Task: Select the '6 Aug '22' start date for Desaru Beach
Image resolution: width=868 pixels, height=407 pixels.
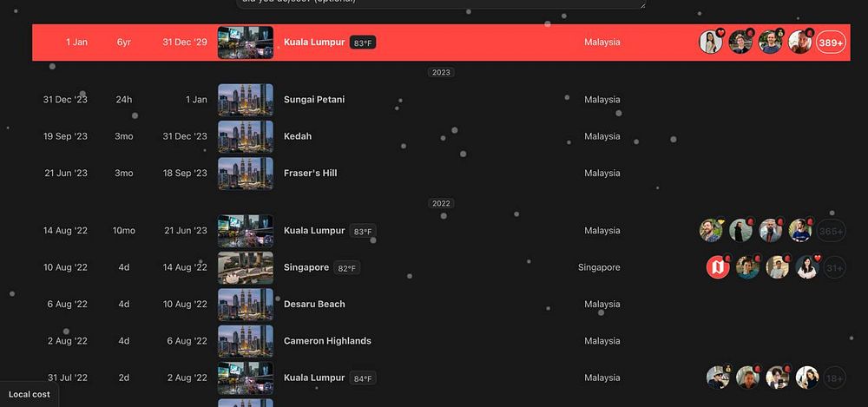Action: pyautogui.click(x=68, y=304)
